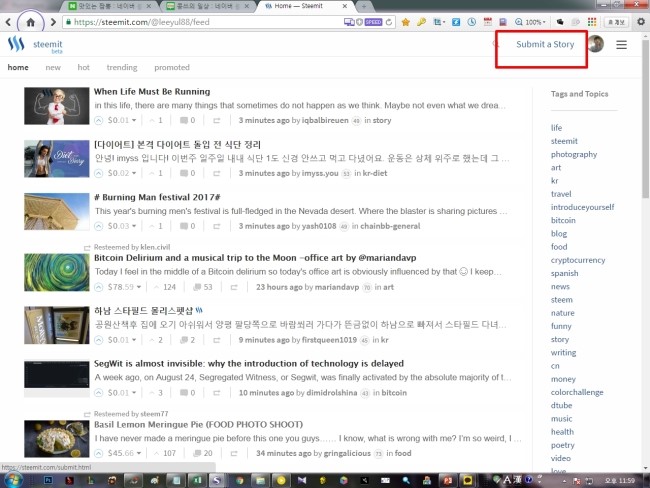Switch to the promoted tab
This screenshot has width=650, height=488.
pos(172,68)
